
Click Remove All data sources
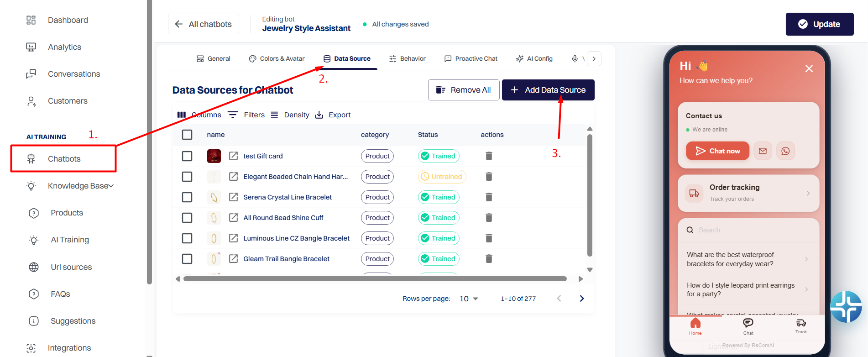click(464, 90)
